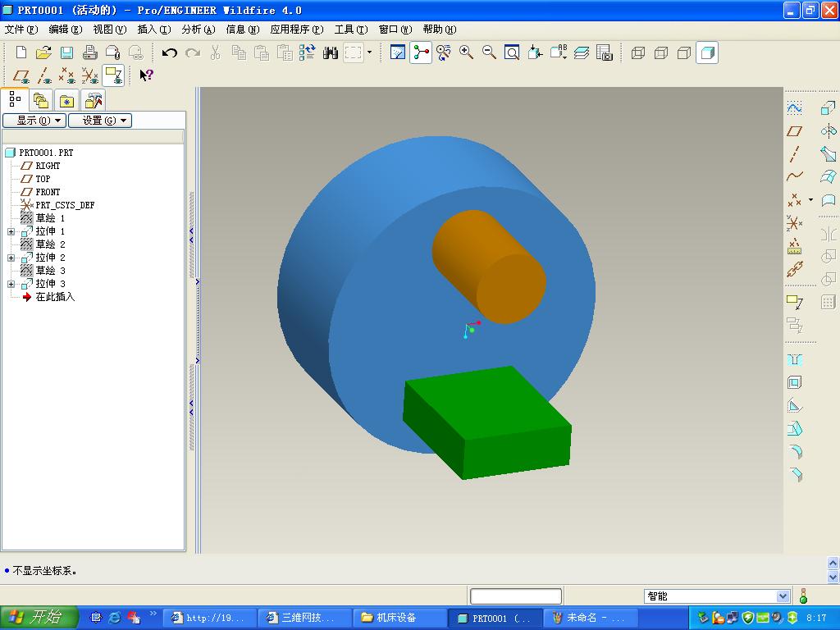Open the 设置 dropdown in the model tree
Image resolution: width=840 pixels, height=630 pixels.
point(100,121)
